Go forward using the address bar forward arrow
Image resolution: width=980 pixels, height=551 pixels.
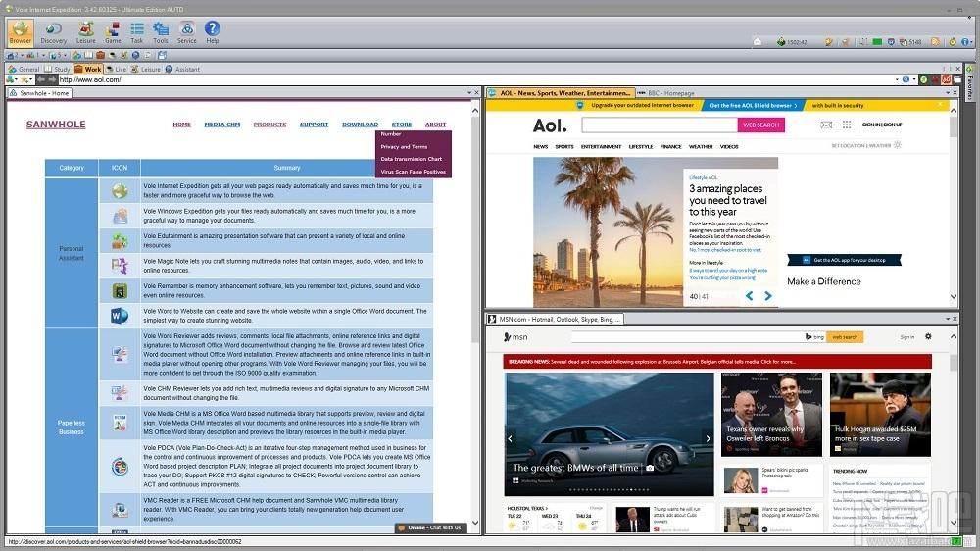(52, 79)
